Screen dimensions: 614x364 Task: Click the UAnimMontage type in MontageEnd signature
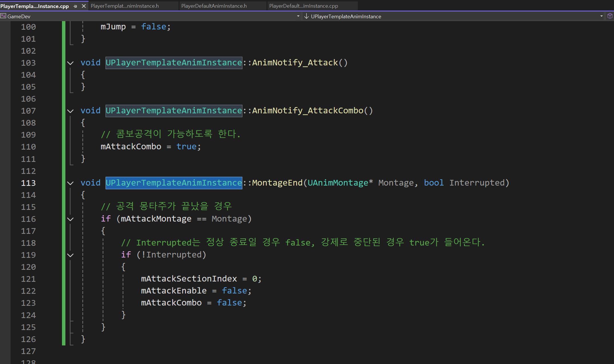[x=338, y=183]
